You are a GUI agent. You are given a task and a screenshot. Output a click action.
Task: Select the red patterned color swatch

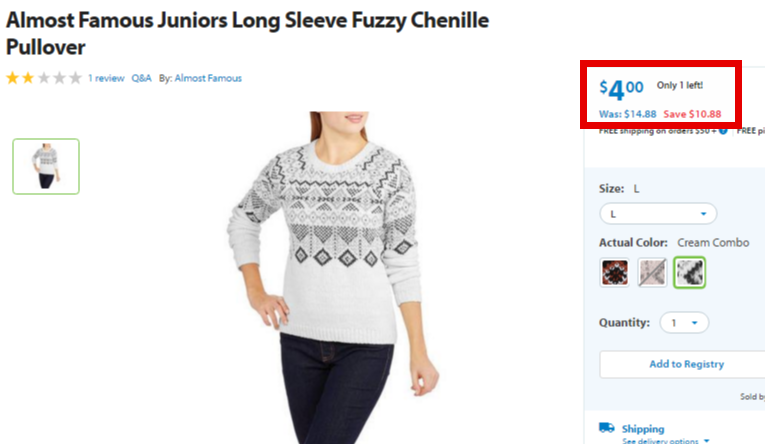pos(615,272)
